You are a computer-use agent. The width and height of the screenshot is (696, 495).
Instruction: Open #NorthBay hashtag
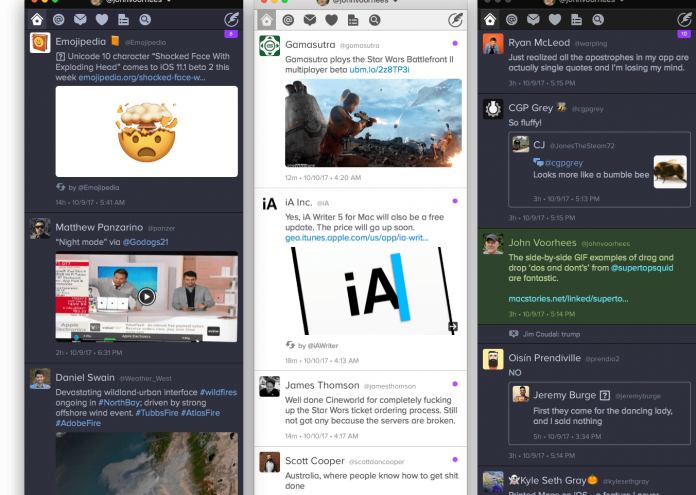tap(119, 403)
